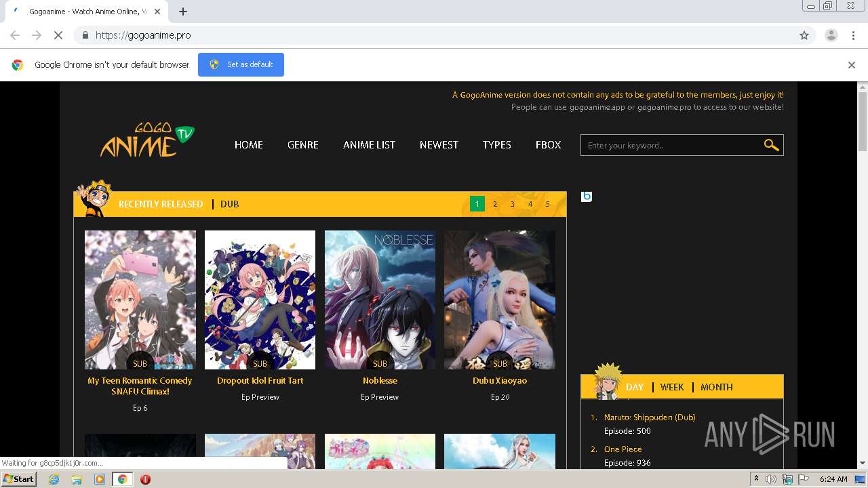Focus the keyword search field
Viewport: 868px width, 488px height.
[x=671, y=145]
